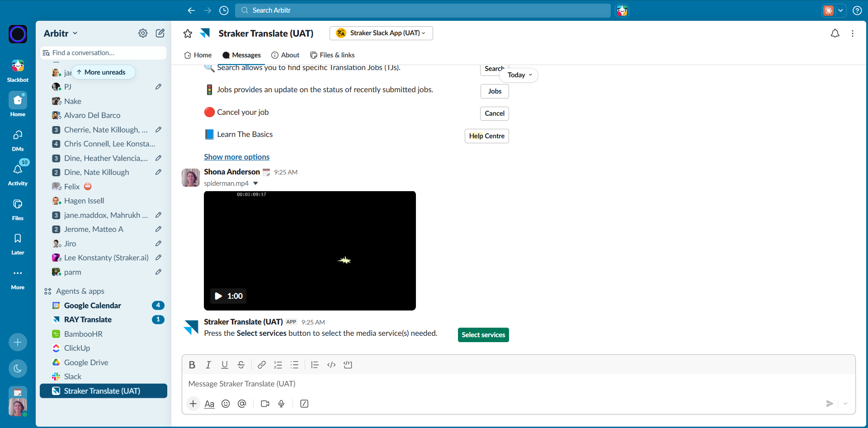This screenshot has width=868, height=428.
Task: Apply strikethrough formatting in composer
Action: pos(241,365)
